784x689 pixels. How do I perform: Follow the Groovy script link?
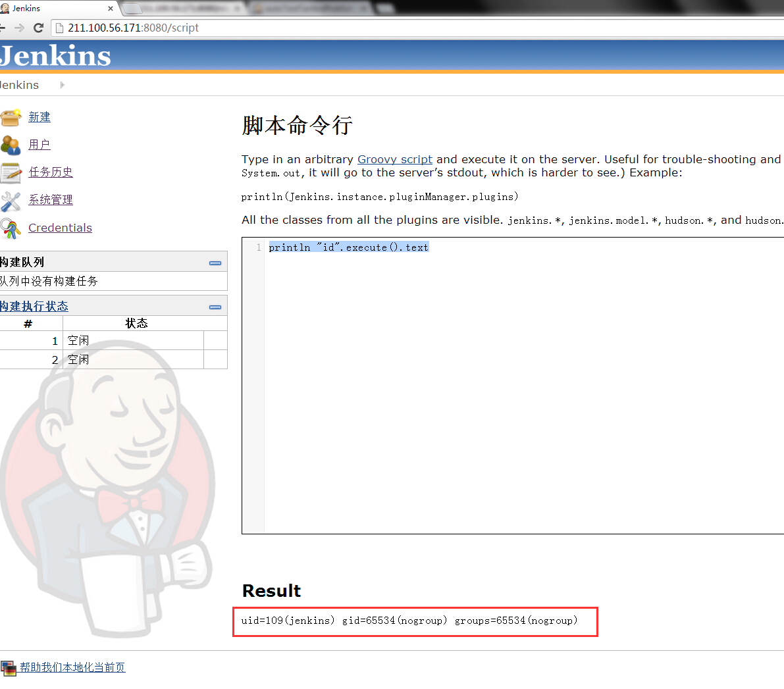click(x=394, y=159)
